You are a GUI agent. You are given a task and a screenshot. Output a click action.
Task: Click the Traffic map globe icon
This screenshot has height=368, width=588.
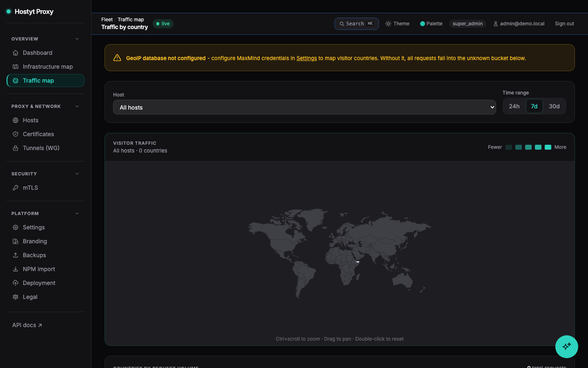[16, 81]
